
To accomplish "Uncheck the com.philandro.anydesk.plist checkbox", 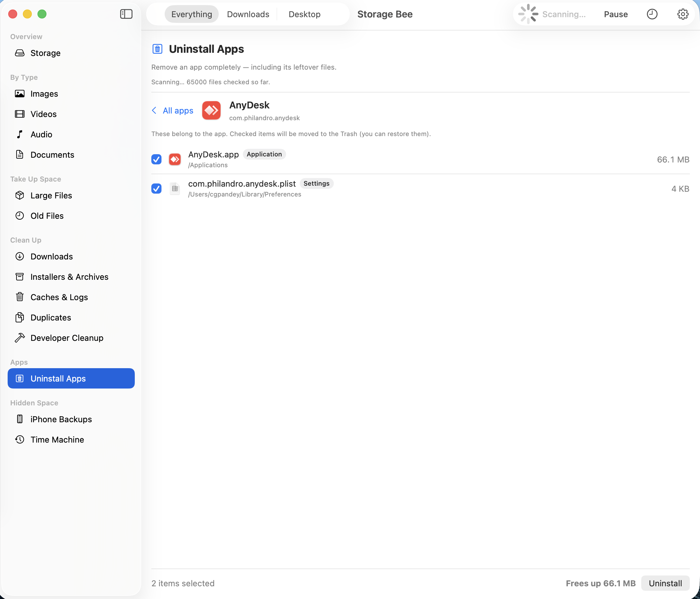I will tap(156, 189).
